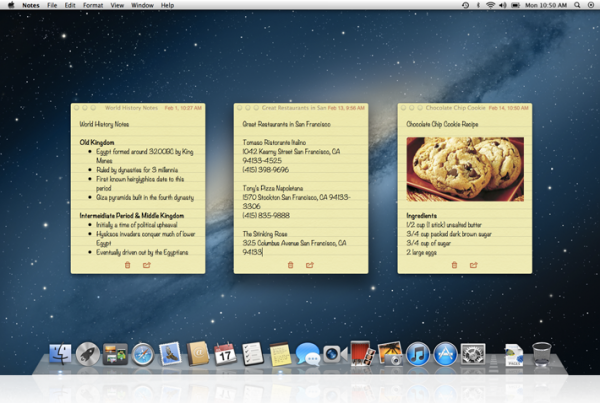Click the battery icon in menu bar
This screenshot has width=600, height=403.
pos(515,5)
